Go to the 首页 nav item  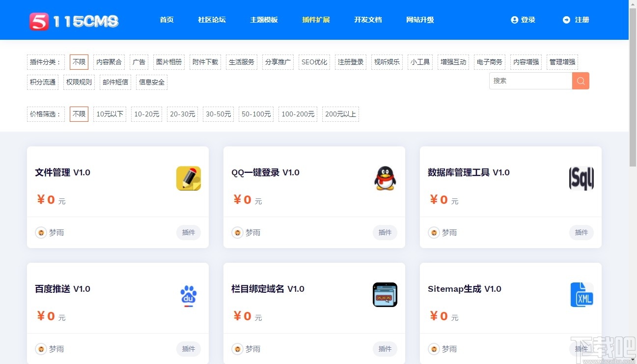pos(166,20)
